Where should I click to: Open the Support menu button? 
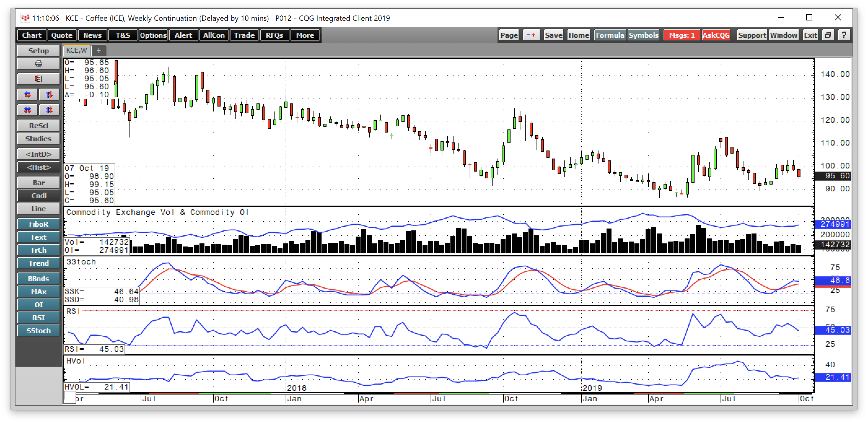tap(752, 35)
